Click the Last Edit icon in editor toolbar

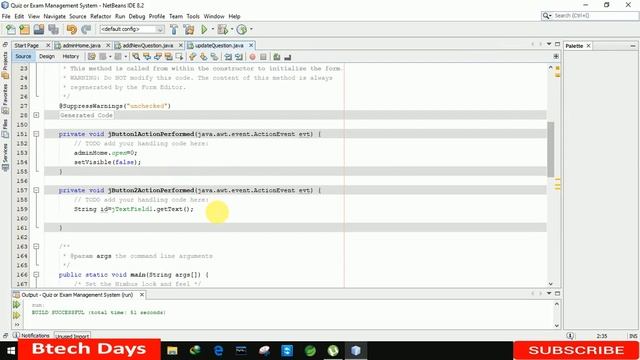click(x=92, y=57)
